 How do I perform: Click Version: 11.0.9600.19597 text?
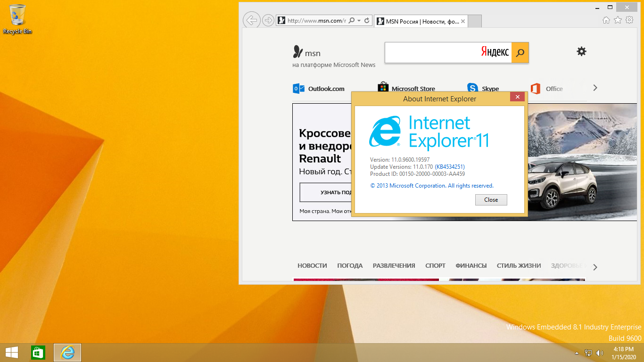point(400,160)
